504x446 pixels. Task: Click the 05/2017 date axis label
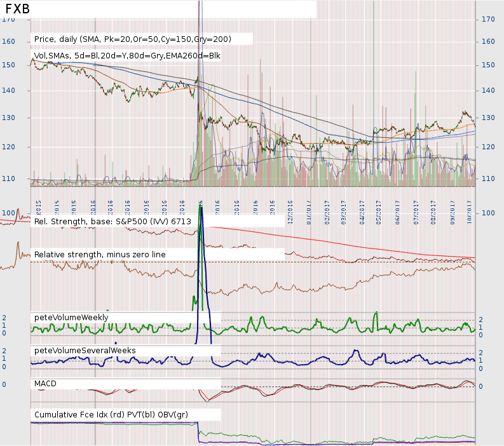tap(379, 212)
